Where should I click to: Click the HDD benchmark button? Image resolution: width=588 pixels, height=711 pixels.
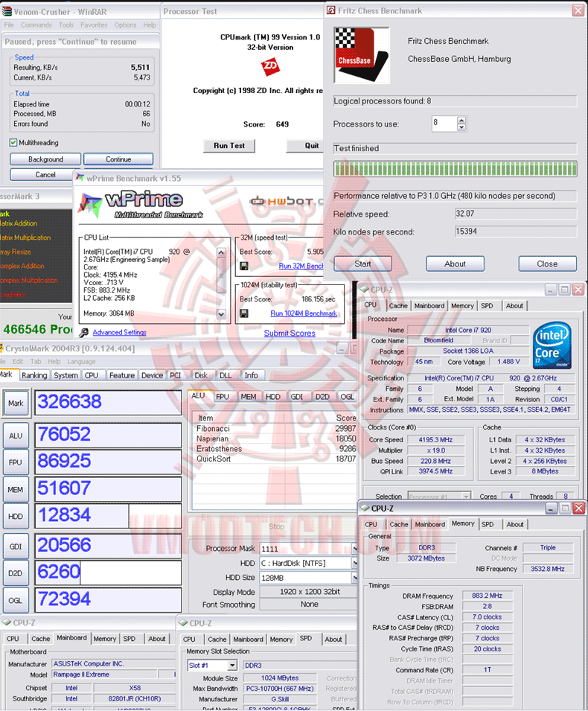[16, 517]
